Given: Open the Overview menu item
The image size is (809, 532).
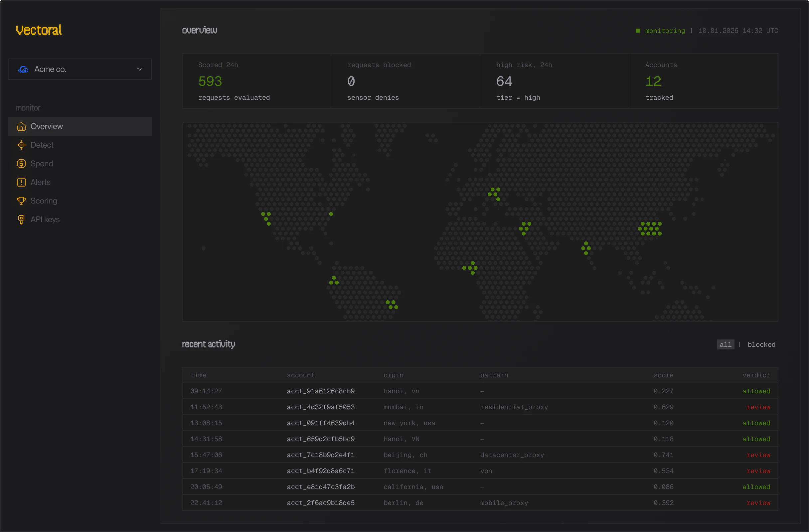Looking at the screenshot, I should click(x=80, y=126).
